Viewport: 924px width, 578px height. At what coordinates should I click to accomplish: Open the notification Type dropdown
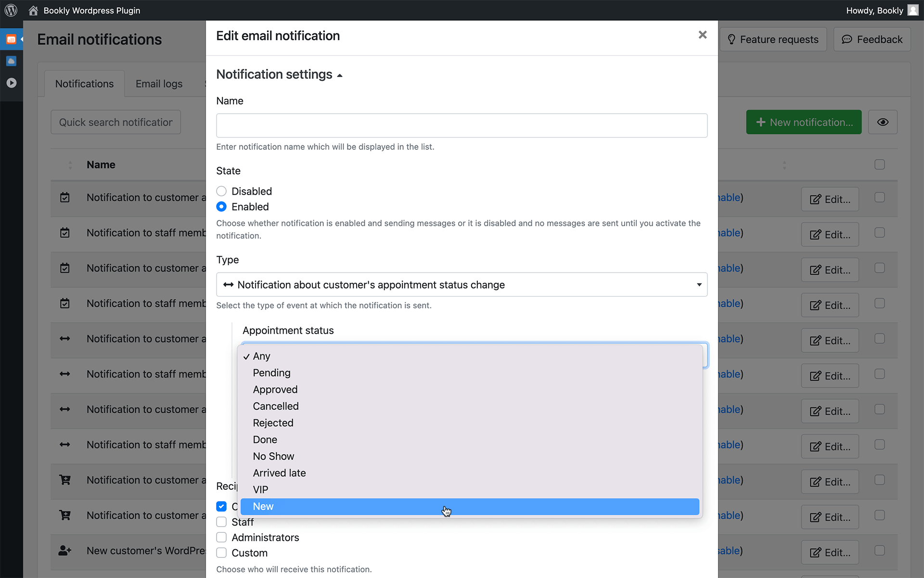coord(461,285)
